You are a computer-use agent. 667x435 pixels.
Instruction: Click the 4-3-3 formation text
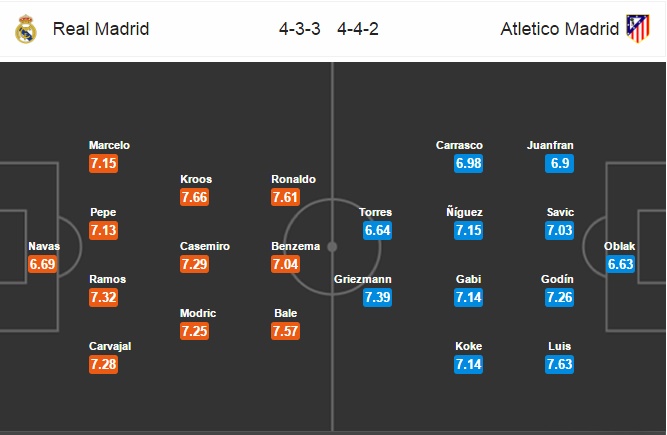point(299,29)
